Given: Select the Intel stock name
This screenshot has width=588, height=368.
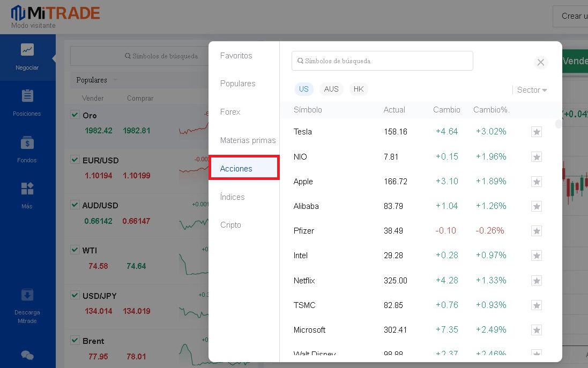Looking at the screenshot, I should [300, 256].
